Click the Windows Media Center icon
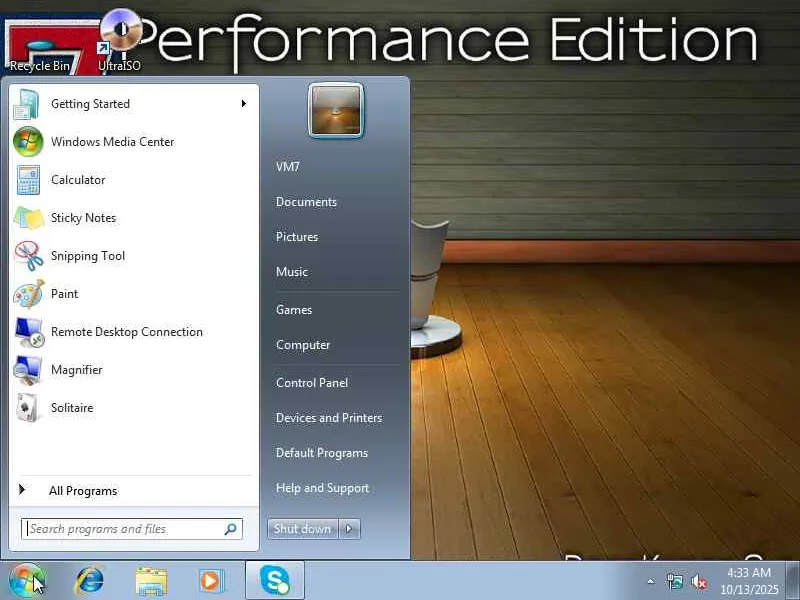Image resolution: width=800 pixels, height=600 pixels. coord(28,142)
